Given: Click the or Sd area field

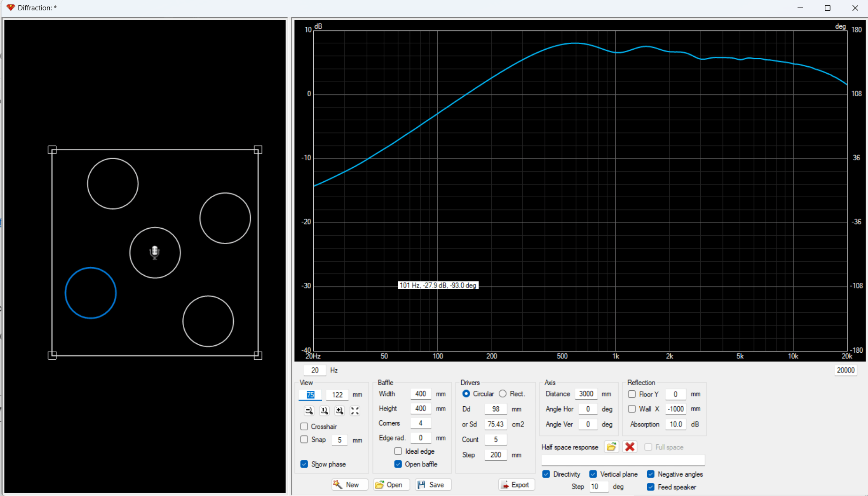Looking at the screenshot, I should click(x=496, y=424).
